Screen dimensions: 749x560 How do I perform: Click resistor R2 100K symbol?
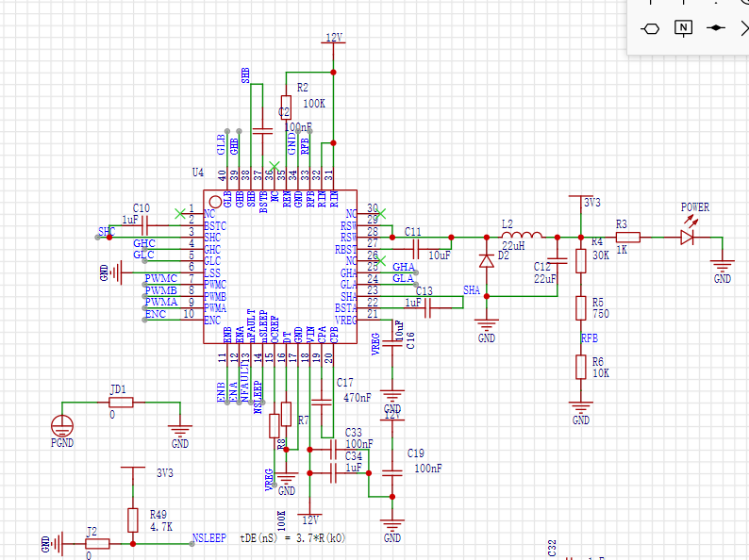click(x=285, y=107)
